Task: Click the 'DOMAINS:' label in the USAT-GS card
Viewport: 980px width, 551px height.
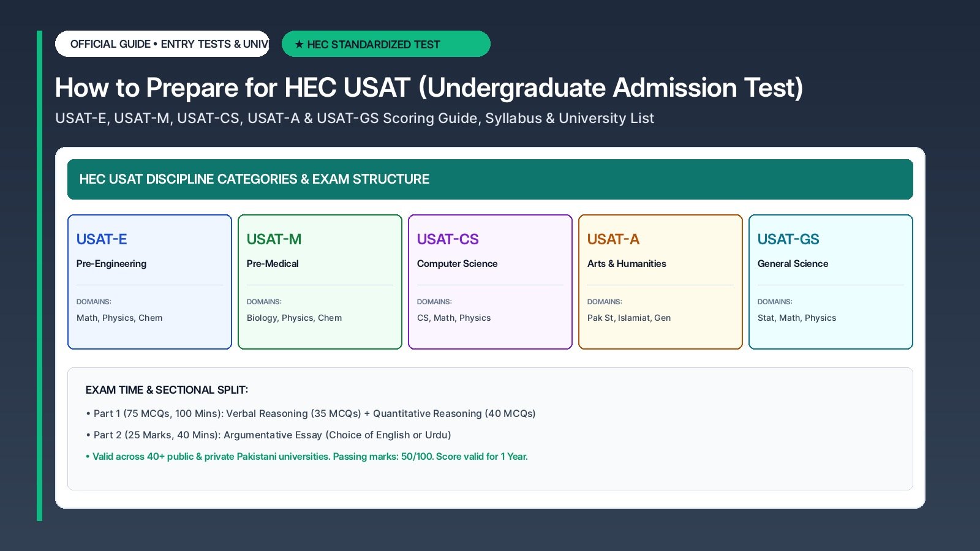Action: point(775,302)
